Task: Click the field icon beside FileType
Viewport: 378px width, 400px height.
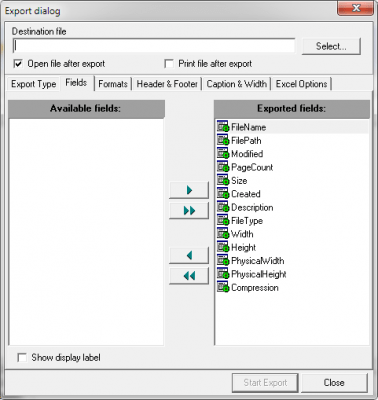Action: pos(223,220)
